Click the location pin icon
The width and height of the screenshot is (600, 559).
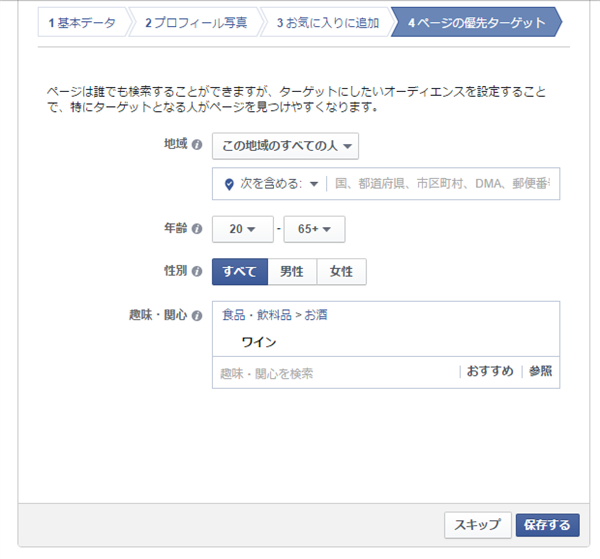pos(229,184)
